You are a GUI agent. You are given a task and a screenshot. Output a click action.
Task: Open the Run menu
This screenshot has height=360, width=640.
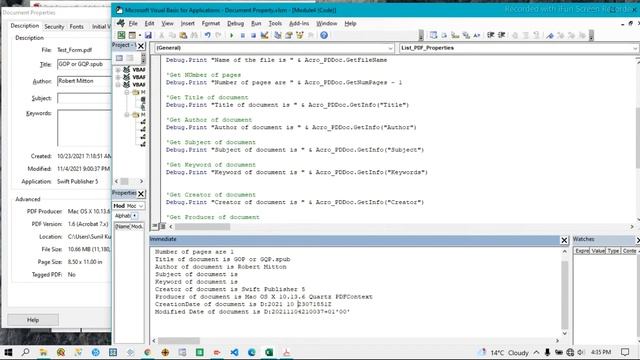pyautogui.click(x=256, y=24)
